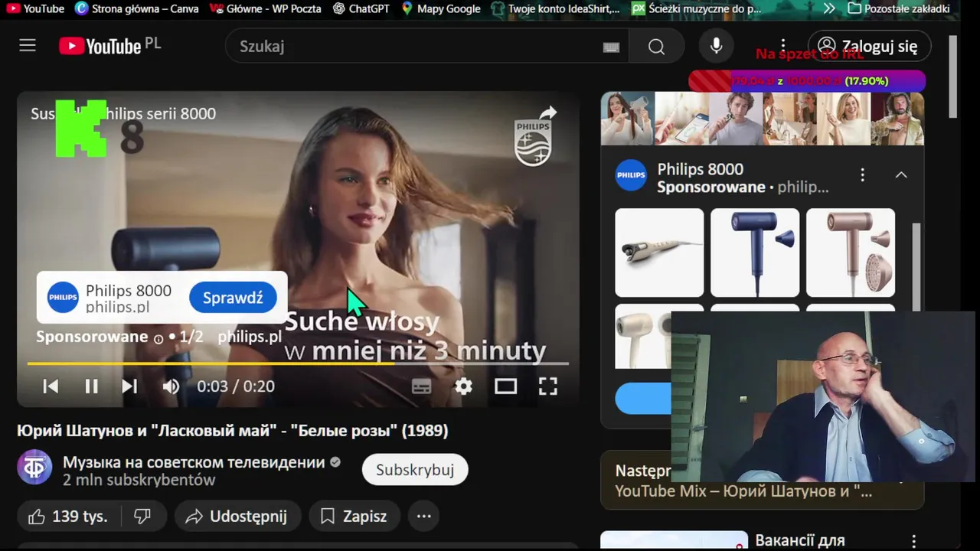
Task: Switch to theater mode view
Action: coord(505,386)
